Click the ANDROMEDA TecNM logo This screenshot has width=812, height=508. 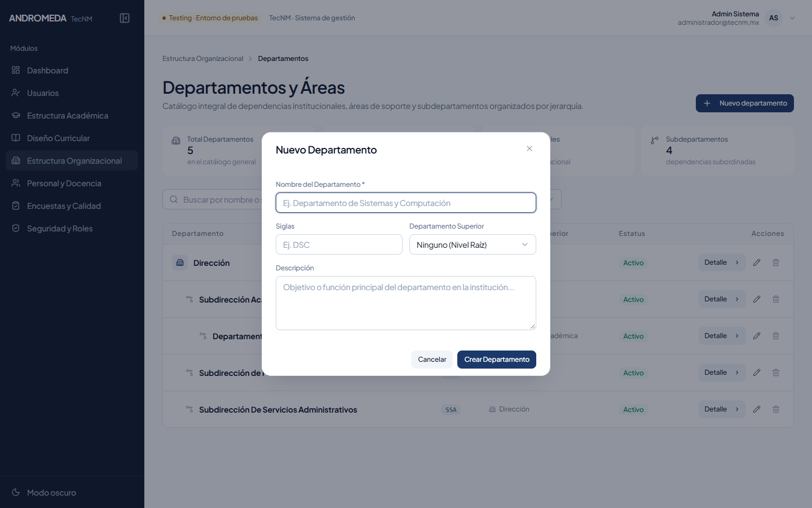[x=51, y=18]
